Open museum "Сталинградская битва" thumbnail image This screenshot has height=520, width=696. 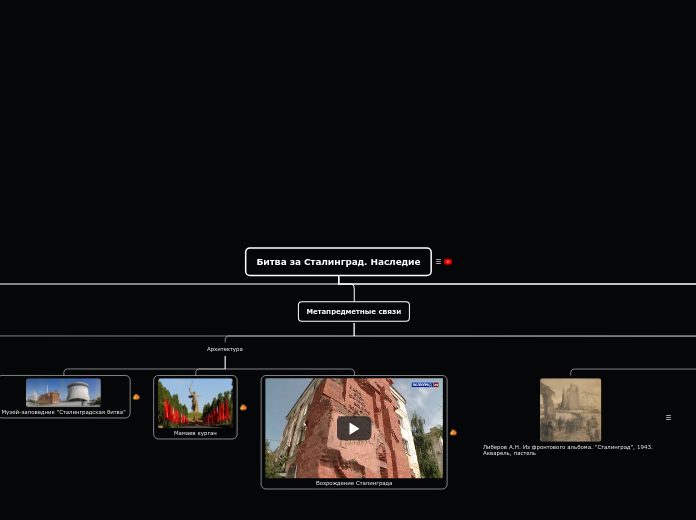[63, 393]
